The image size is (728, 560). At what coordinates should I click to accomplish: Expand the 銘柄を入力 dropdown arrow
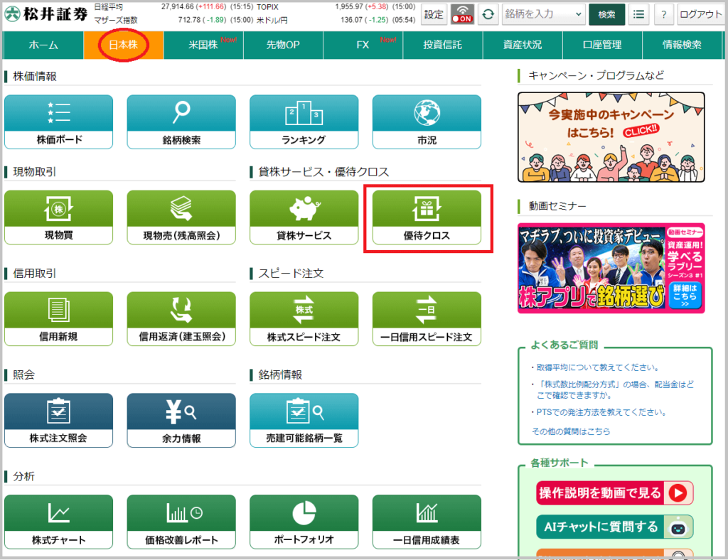tap(577, 14)
